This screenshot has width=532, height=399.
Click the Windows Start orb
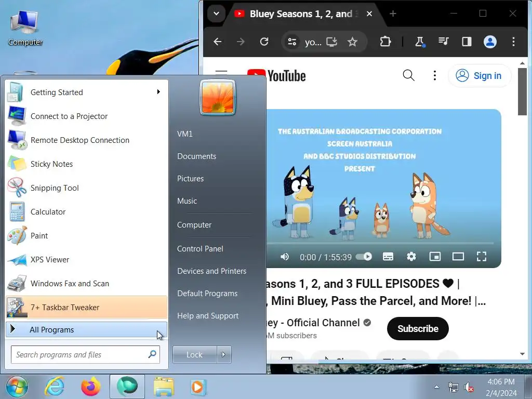click(17, 387)
